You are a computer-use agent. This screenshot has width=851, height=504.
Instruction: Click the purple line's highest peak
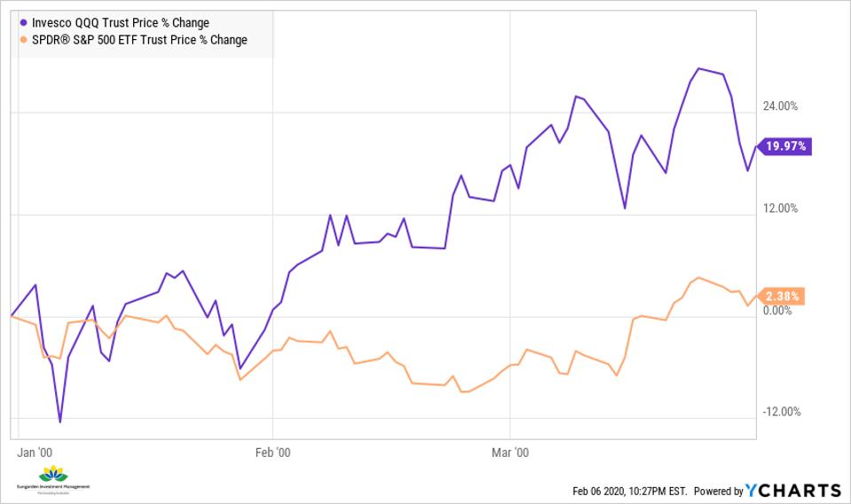tap(699, 68)
